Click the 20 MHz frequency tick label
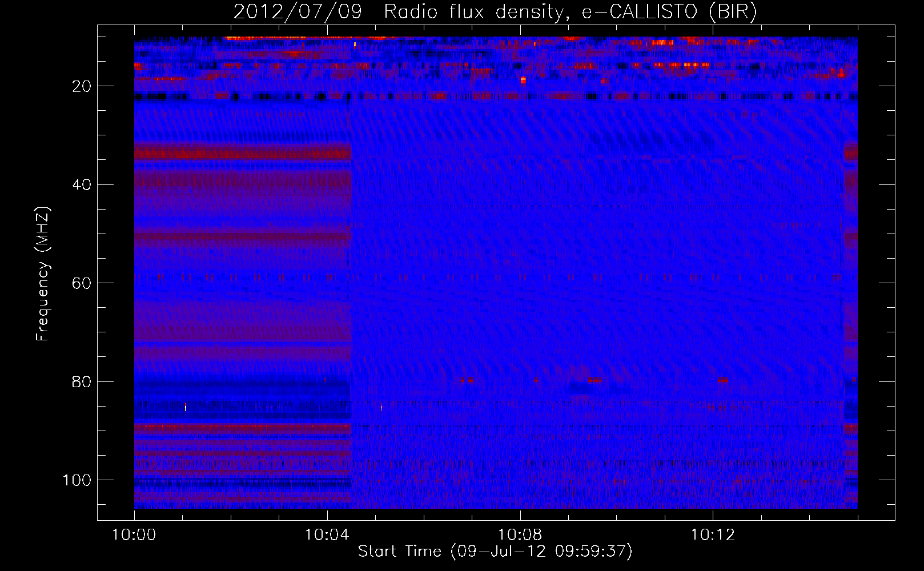This screenshot has height=571, width=924. 82,86
